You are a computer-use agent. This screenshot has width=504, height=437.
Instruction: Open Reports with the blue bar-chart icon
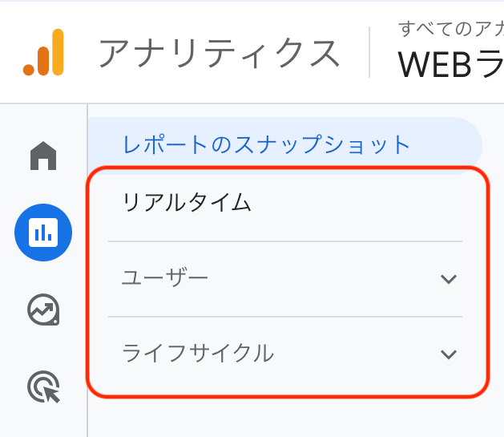(43, 233)
